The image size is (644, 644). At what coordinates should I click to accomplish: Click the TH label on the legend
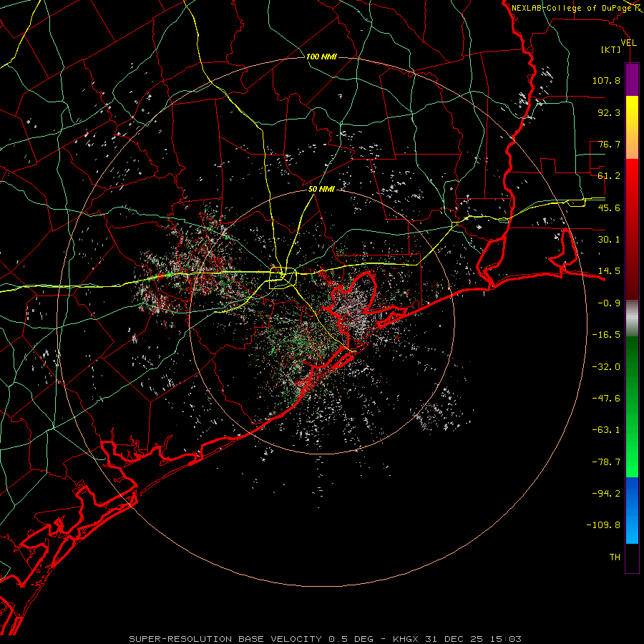click(615, 557)
